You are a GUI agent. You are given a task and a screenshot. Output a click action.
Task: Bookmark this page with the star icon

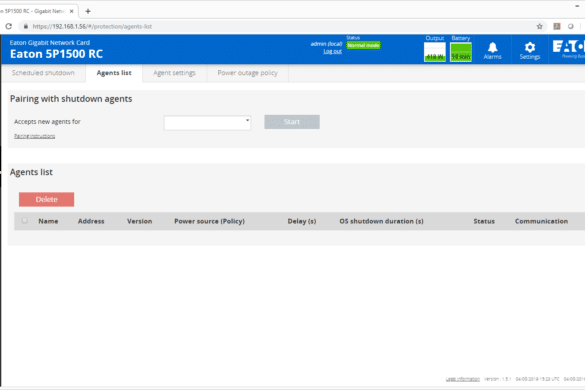point(539,26)
